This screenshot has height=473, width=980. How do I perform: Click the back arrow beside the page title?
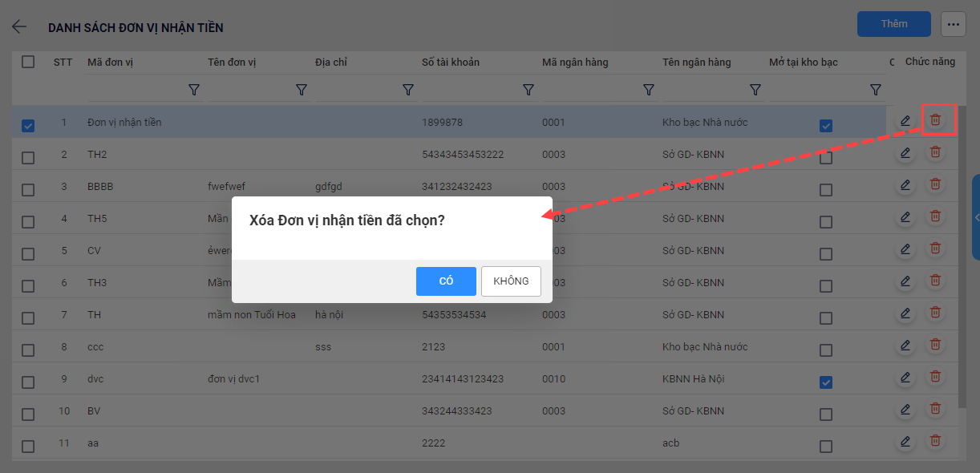pyautogui.click(x=19, y=26)
